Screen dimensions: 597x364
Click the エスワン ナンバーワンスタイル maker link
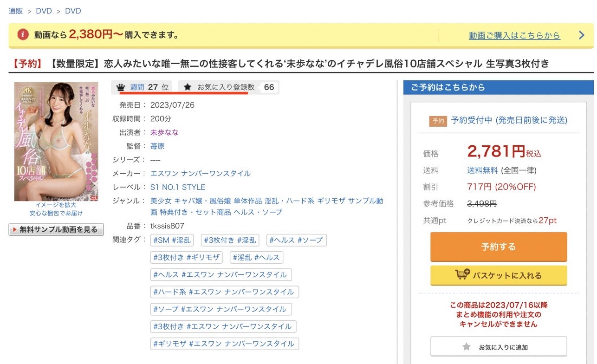click(201, 173)
